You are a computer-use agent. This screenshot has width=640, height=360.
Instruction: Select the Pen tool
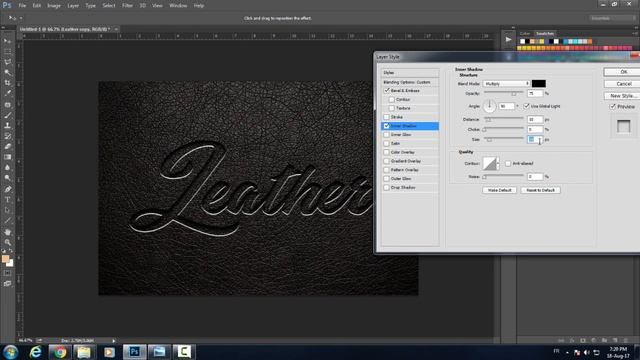click(7, 189)
